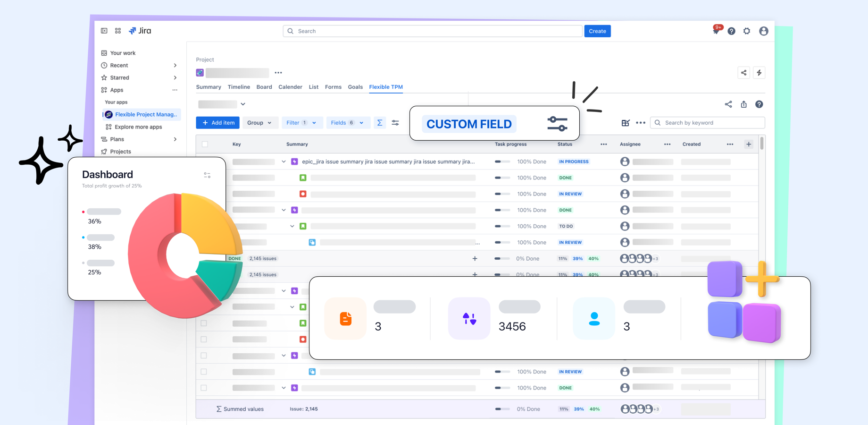Open the Apps three-dot menu in sidebar
The image size is (868, 425).
tap(175, 90)
